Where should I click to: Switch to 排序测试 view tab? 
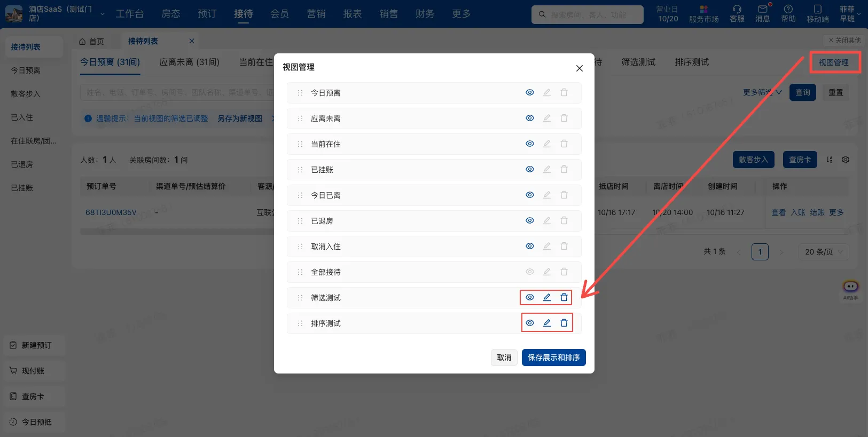pyautogui.click(x=692, y=62)
